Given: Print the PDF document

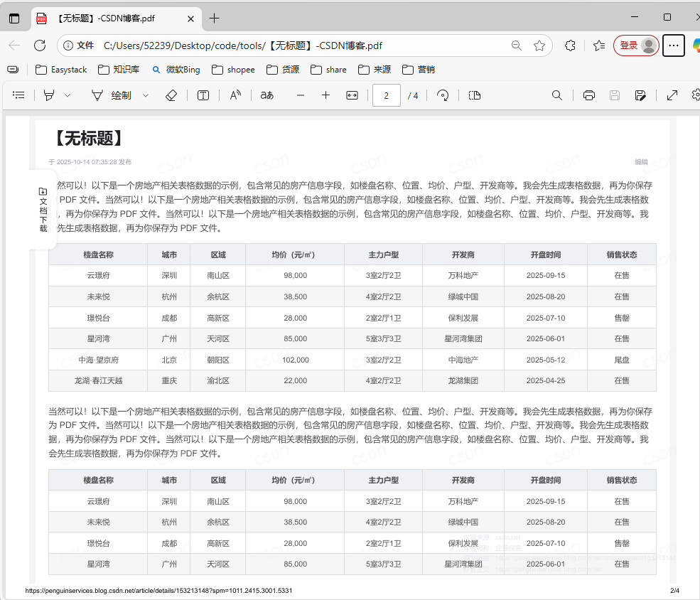Looking at the screenshot, I should [589, 95].
